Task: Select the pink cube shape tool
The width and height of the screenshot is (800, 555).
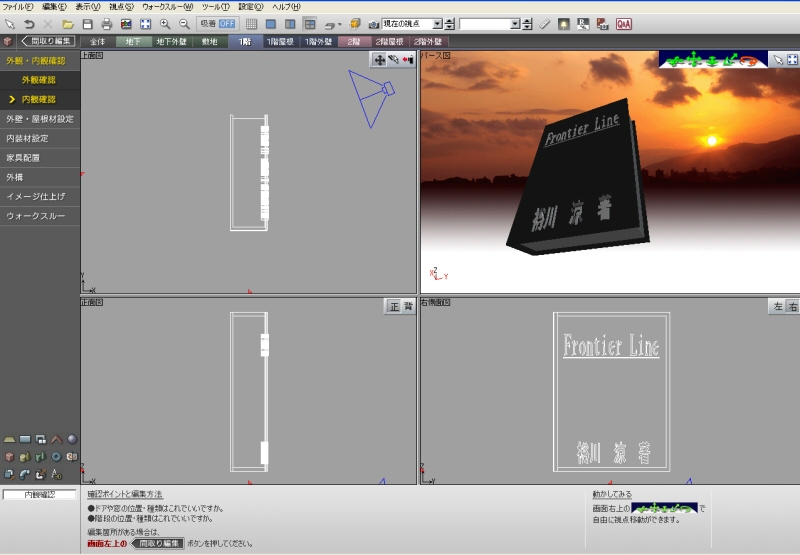Action: 9,457
